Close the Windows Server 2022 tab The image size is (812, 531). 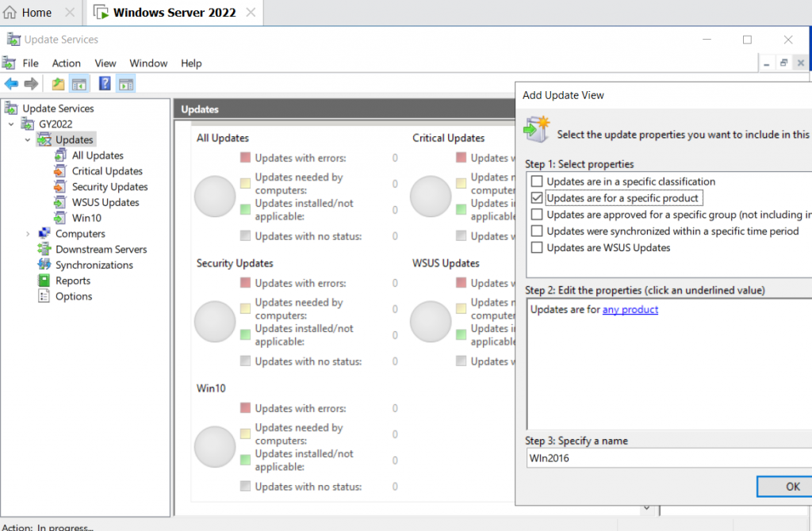point(251,13)
